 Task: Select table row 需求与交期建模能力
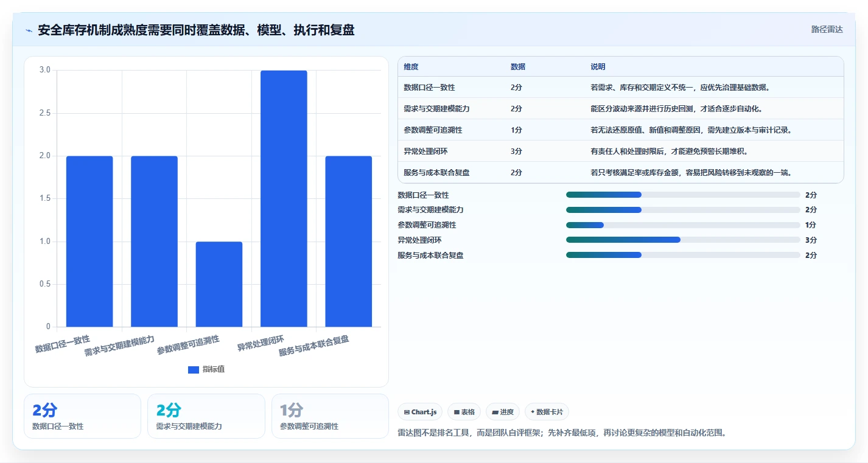coord(621,109)
